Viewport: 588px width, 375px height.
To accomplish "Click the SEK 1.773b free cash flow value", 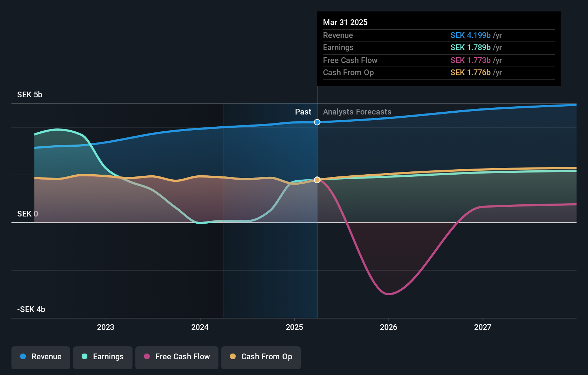I will click(471, 60).
